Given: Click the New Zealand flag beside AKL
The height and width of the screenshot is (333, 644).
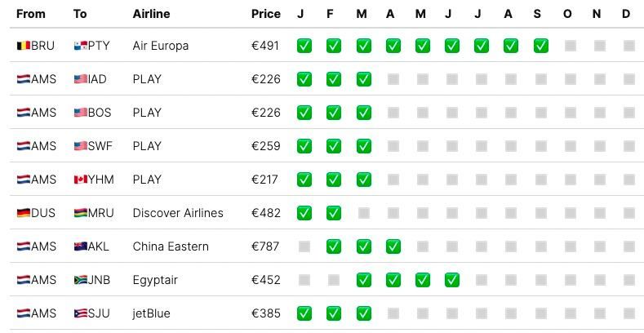Looking at the screenshot, I should click(80, 246).
